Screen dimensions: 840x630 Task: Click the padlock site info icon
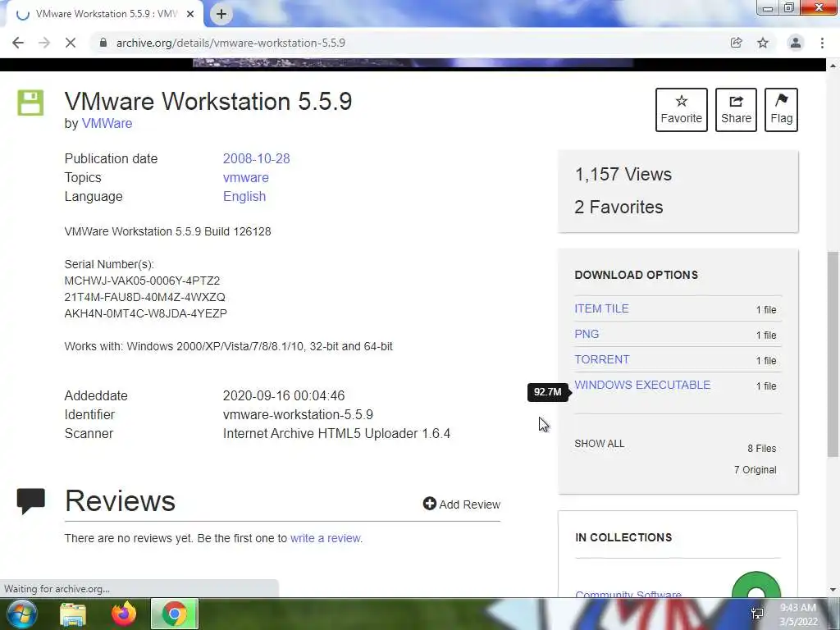(x=103, y=43)
